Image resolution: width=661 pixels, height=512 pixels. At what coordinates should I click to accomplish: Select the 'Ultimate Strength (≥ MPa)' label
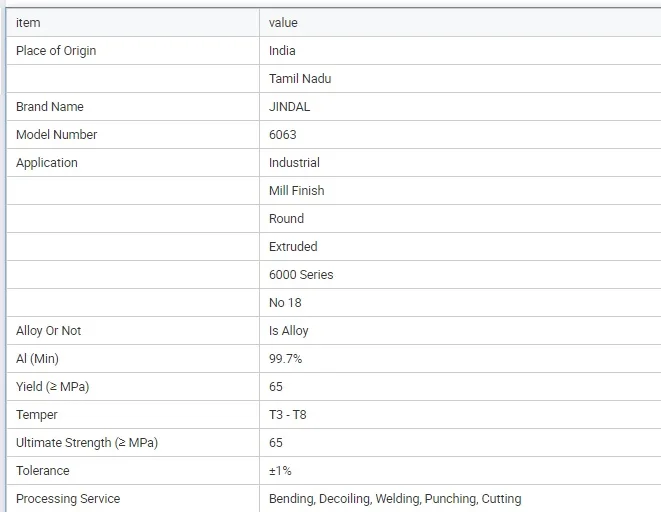[x=87, y=442]
